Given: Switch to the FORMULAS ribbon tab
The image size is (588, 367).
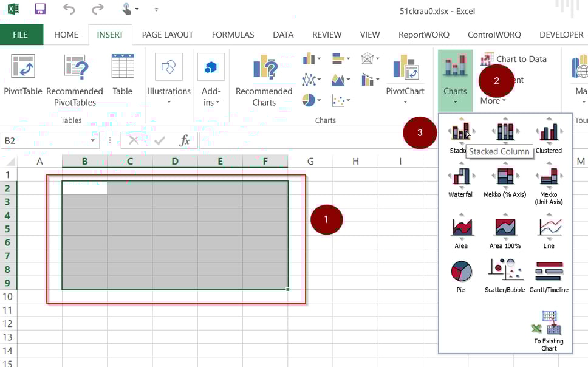Looking at the screenshot, I should (x=233, y=35).
